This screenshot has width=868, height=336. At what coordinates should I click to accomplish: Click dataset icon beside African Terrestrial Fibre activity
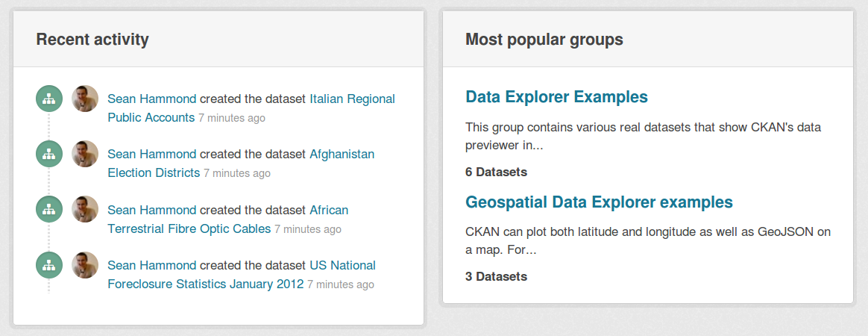coord(49,210)
